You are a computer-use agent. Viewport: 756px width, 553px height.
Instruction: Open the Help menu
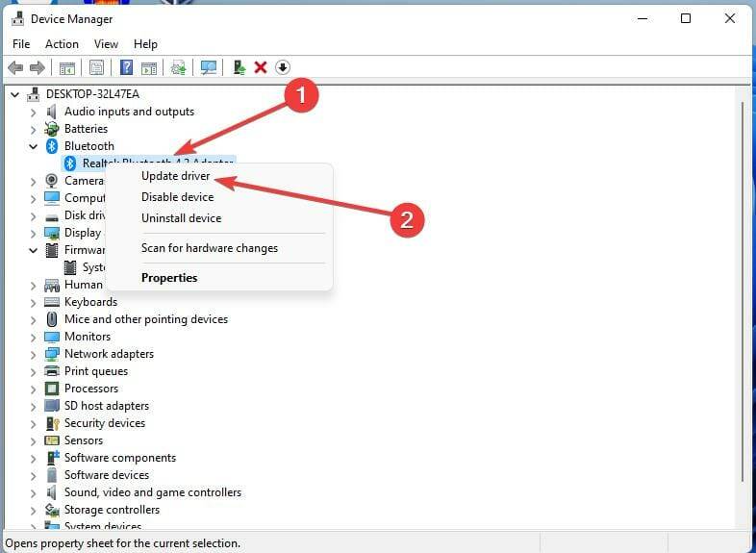(145, 44)
